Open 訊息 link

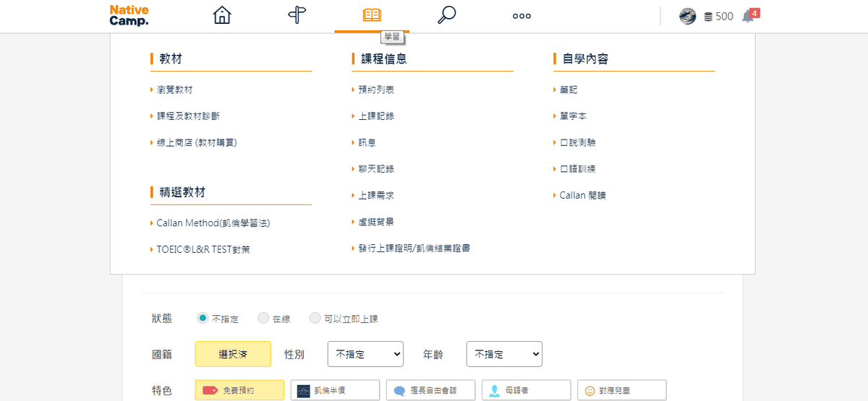tap(367, 142)
